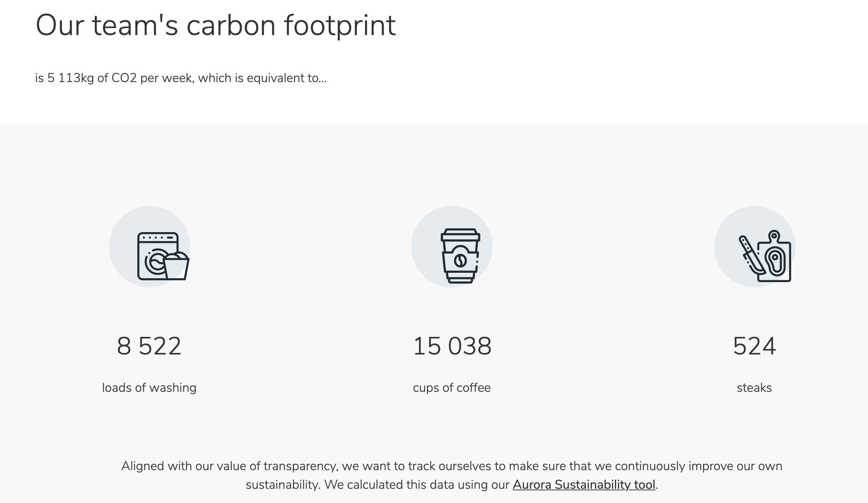Click the washing machine drum door
868x503 pixels.
[x=155, y=262]
